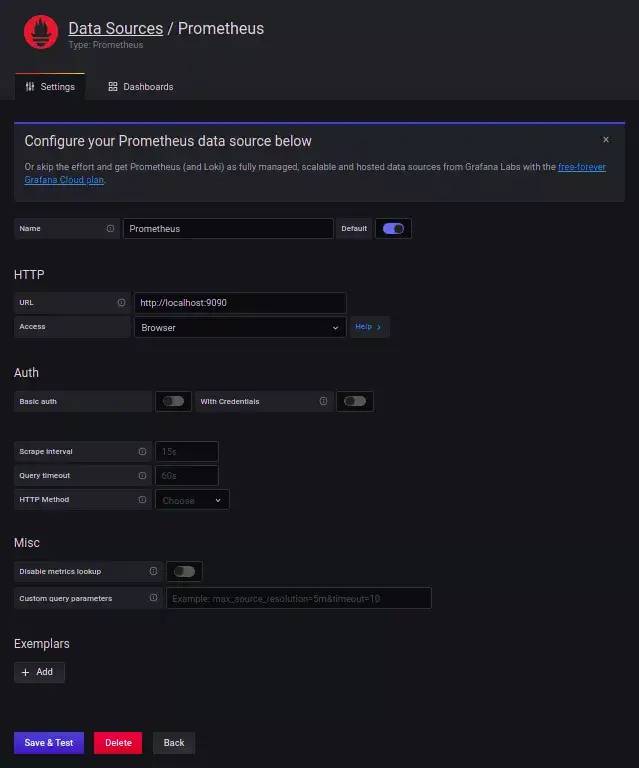Click the Save & Test button
Screen dimensions: 639x768
pos(49,743)
